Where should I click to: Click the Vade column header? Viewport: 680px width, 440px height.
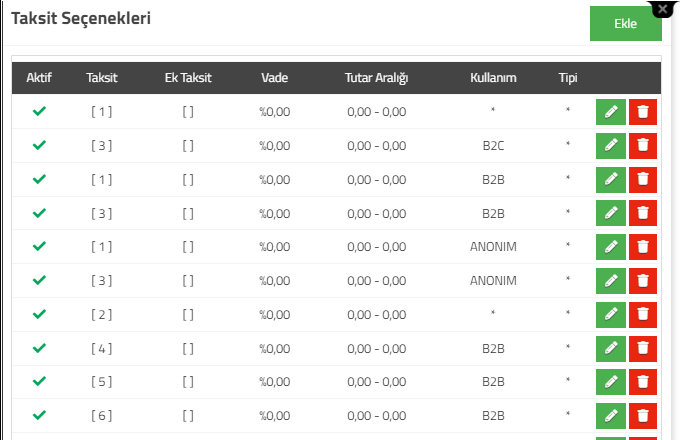275,78
